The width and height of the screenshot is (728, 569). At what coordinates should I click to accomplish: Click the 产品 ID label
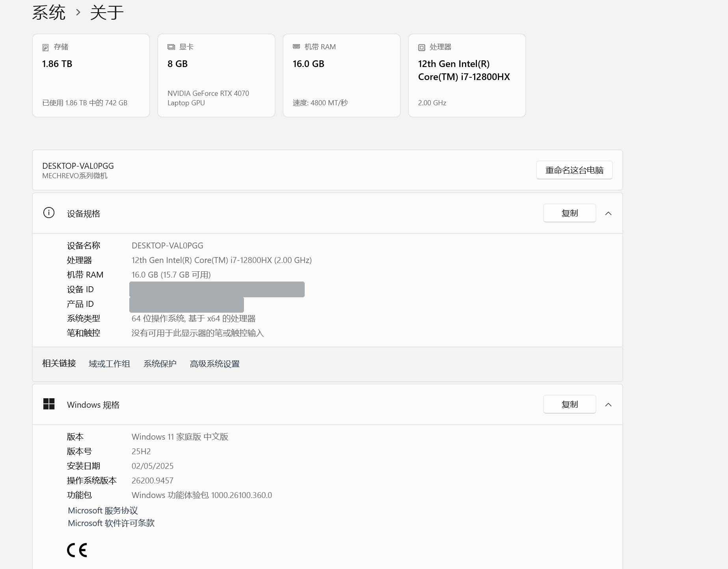point(80,304)
